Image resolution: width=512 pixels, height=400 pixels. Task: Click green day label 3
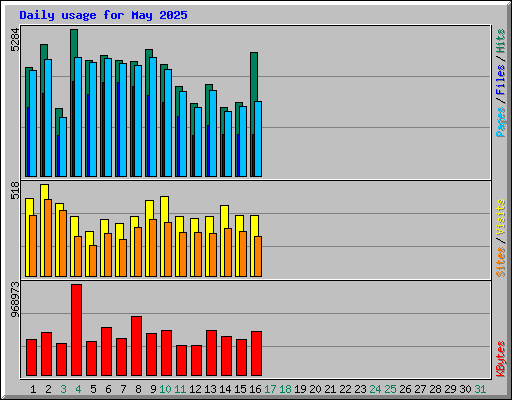point(63,389)
